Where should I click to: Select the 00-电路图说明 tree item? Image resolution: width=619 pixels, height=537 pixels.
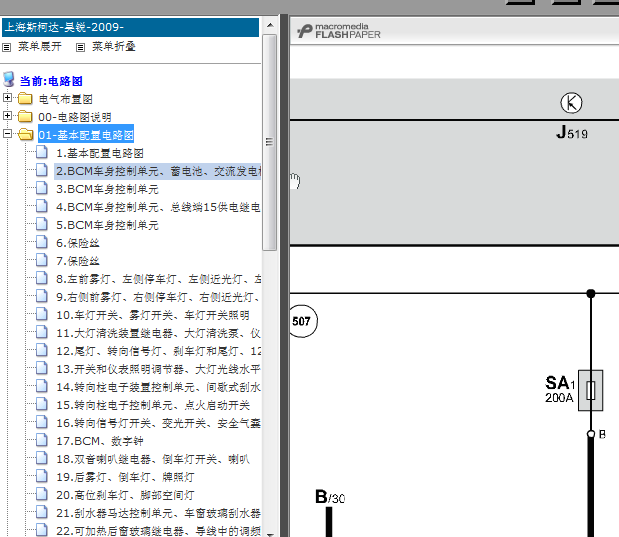click(75, 117)
